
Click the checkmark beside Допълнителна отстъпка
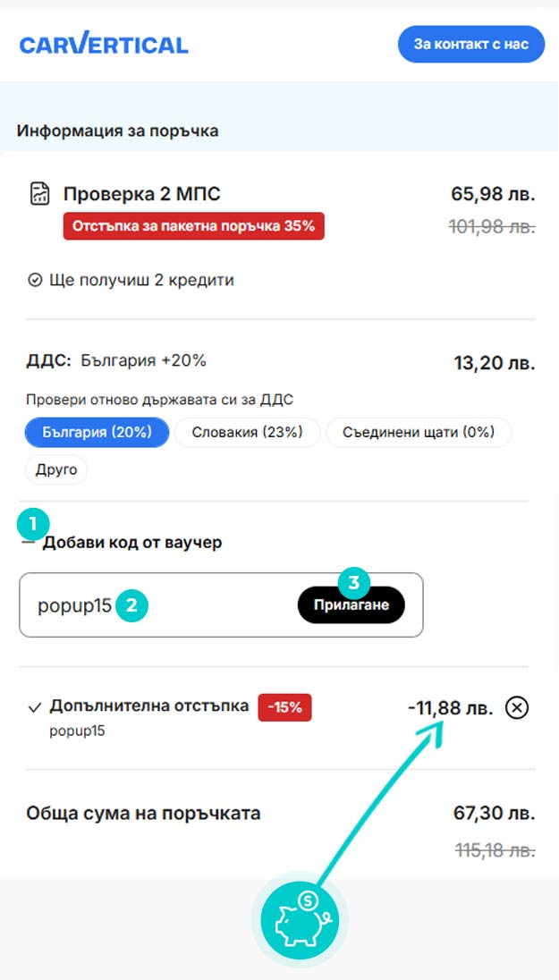[34, 708]
